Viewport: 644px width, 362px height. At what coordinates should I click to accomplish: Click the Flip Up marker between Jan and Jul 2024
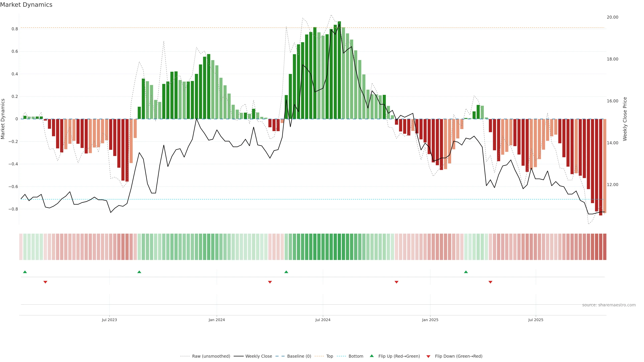tap(286, 272)
